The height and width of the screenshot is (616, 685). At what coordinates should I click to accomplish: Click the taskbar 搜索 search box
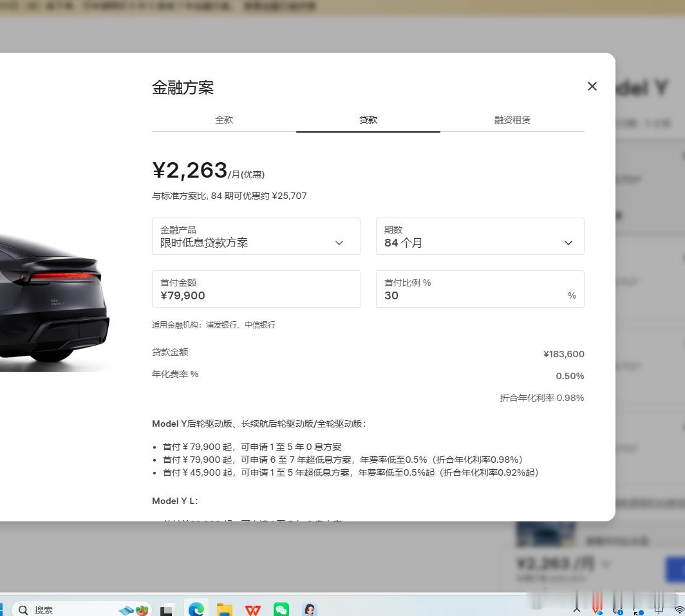tap(81, 610)
